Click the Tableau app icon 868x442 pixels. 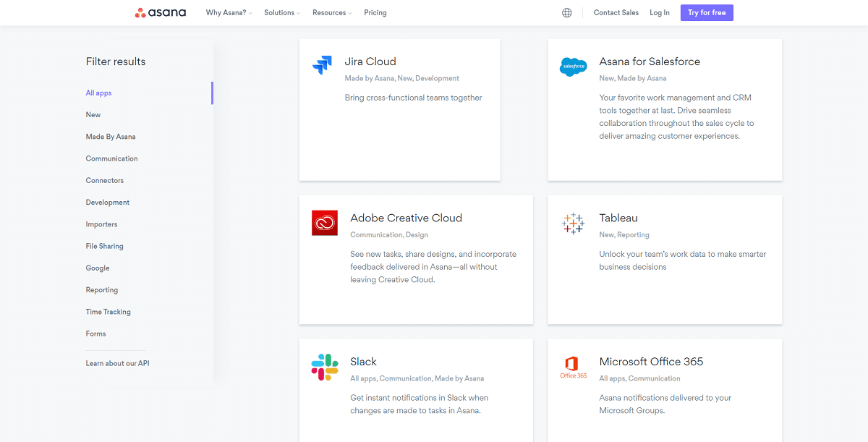click(574, 223)
